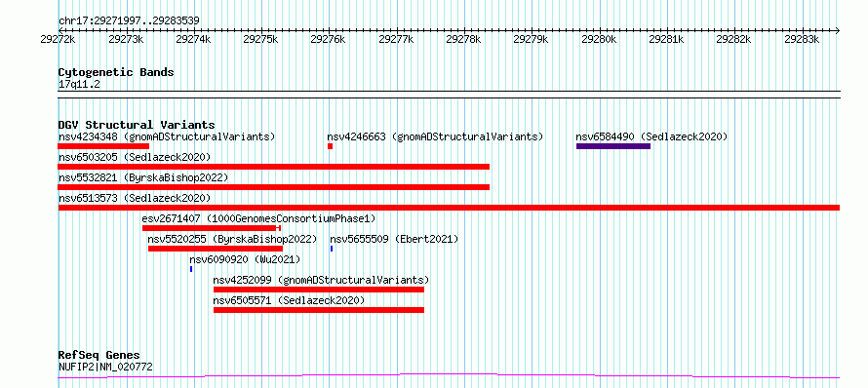The width and height of the screenshot is (868, 388).
Task: Click the chr17:29271997..29283539 region label
Action: (x=129, y=20)
